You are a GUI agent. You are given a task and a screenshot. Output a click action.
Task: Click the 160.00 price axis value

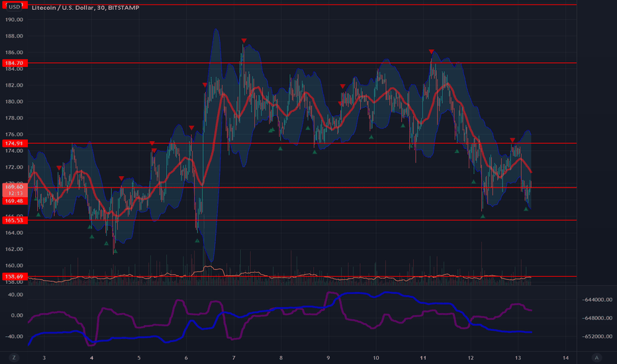click(x=14, y=265)
